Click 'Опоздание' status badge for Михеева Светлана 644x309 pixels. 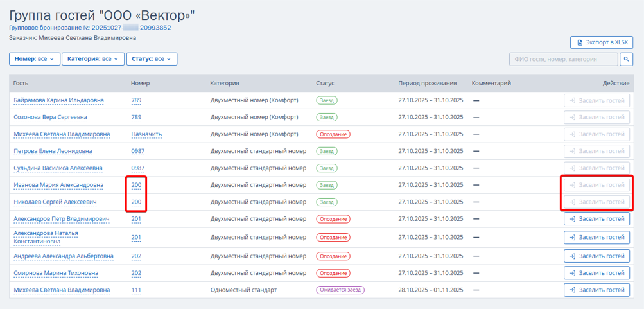tap(333, 134)
